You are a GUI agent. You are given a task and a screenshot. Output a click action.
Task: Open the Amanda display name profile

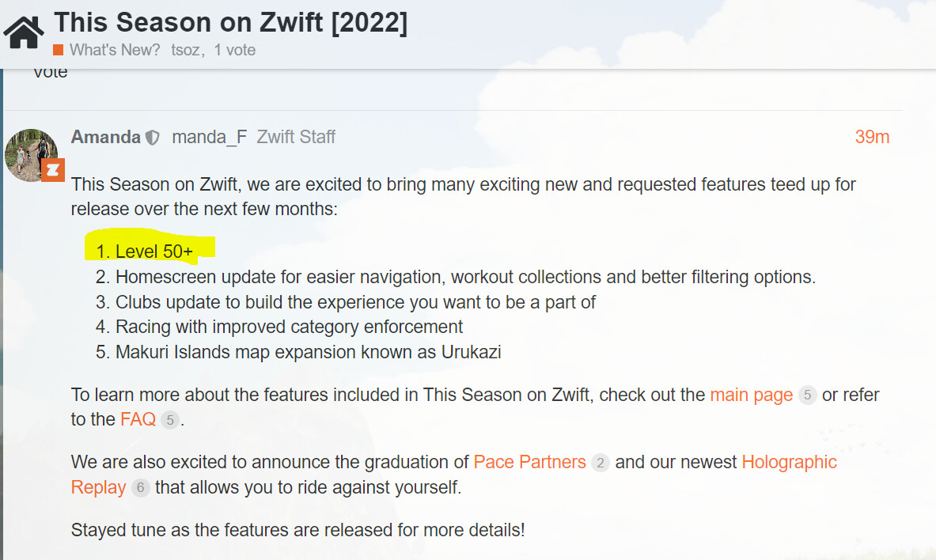coord(105,137)
